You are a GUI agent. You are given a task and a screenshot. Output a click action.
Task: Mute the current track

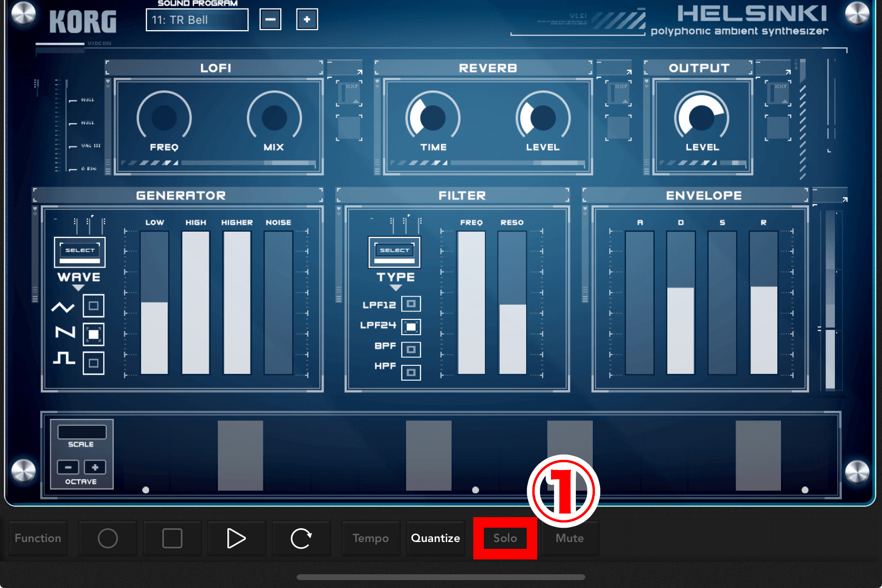(570, 538)
